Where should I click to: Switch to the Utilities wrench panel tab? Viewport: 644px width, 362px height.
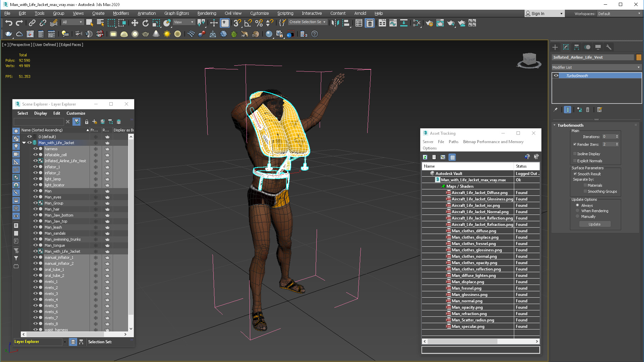[x=608, y=47]
